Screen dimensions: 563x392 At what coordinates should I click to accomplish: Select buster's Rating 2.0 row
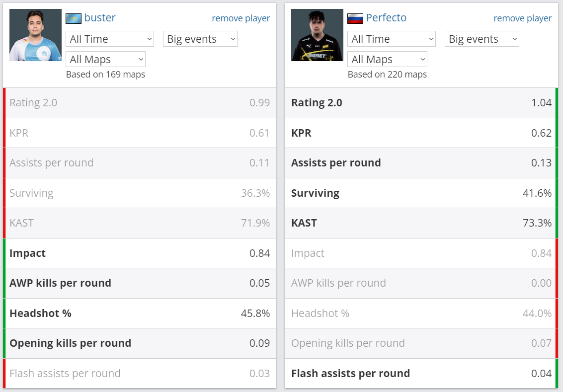140,103
